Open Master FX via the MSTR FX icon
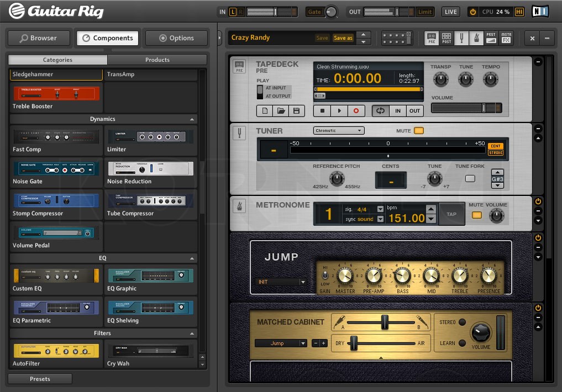 tap(506, 38)
